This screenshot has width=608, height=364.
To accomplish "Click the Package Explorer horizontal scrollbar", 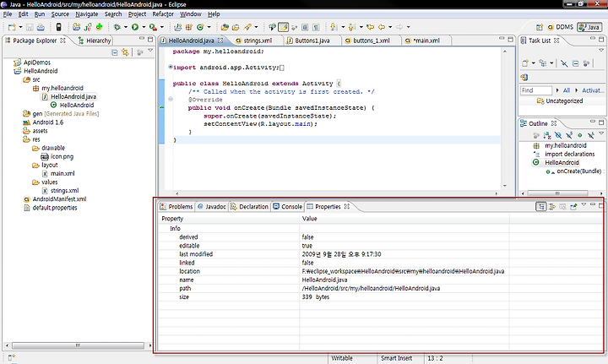I will click(78, 345).
